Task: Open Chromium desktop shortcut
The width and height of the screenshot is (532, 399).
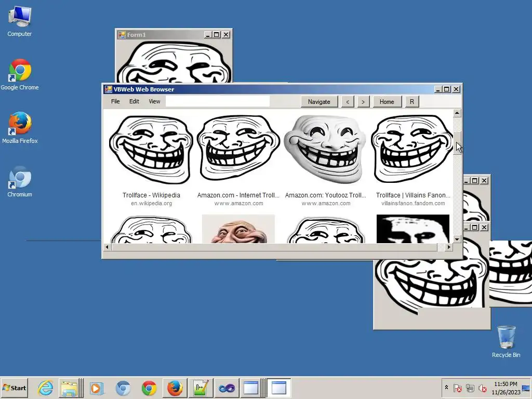Action: (x=20, y=181)
